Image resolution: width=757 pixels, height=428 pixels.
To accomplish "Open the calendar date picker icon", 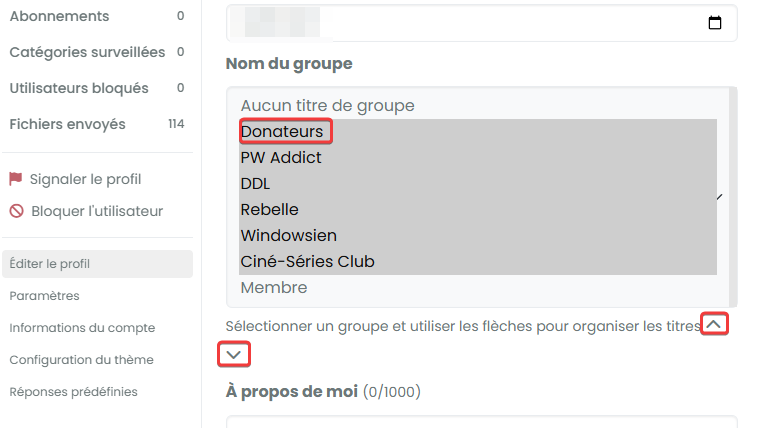I will 715,23.
